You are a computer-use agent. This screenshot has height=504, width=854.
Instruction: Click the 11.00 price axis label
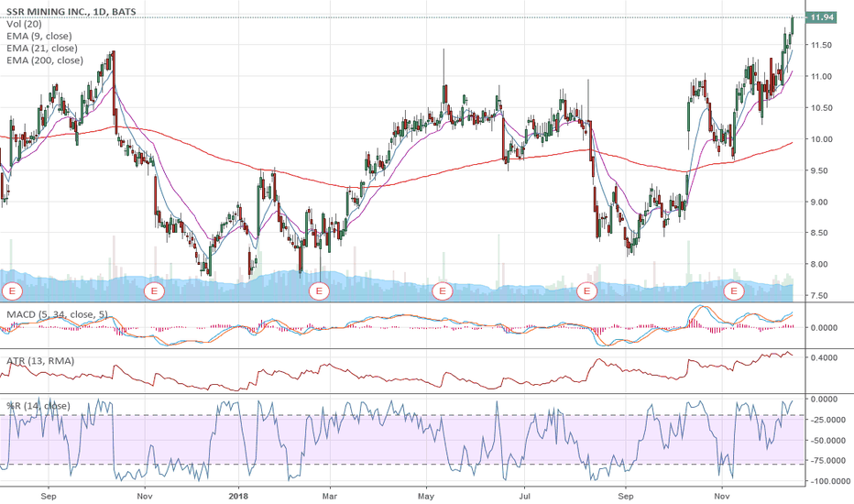tap(821, 77)
